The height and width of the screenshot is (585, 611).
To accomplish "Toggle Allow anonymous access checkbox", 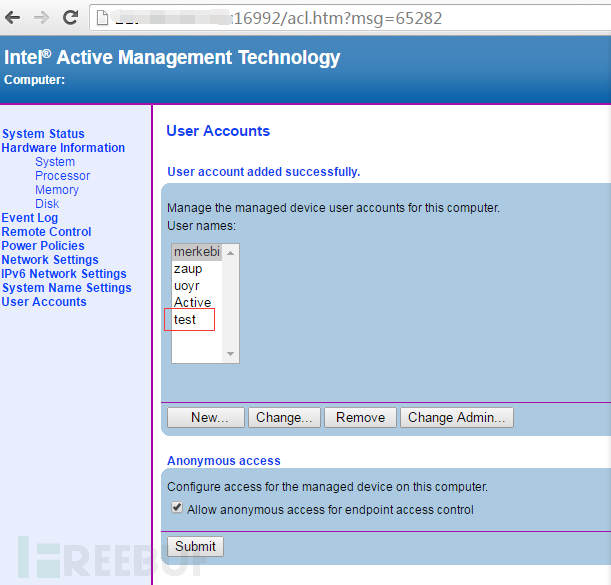I will [x=177, y=508].
